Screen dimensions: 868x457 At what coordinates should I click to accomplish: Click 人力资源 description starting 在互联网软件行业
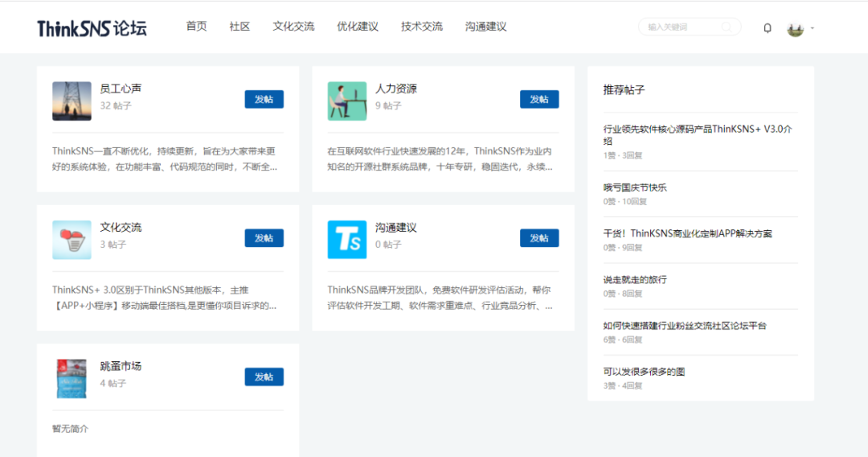click(440, 159)
